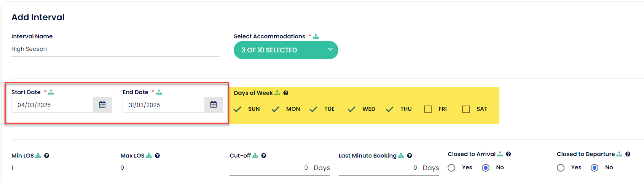Open the End Date calendar picker

pos(214,105)
